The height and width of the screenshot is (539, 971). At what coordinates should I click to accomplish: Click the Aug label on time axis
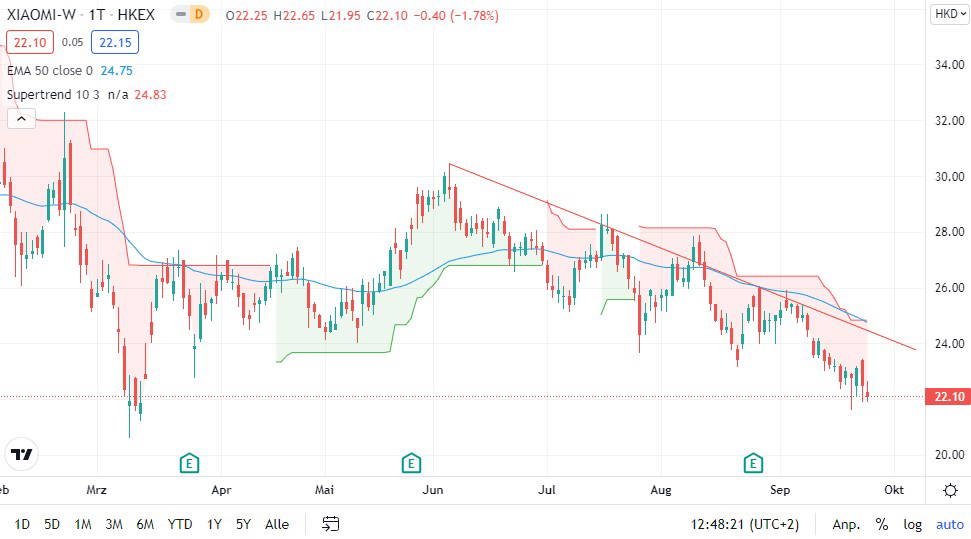(661, 490)
